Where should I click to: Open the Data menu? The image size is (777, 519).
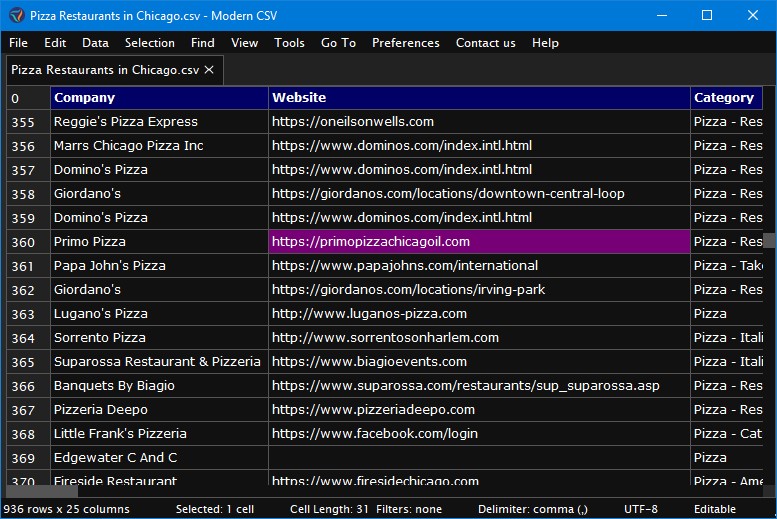click(x=95, y=43)
